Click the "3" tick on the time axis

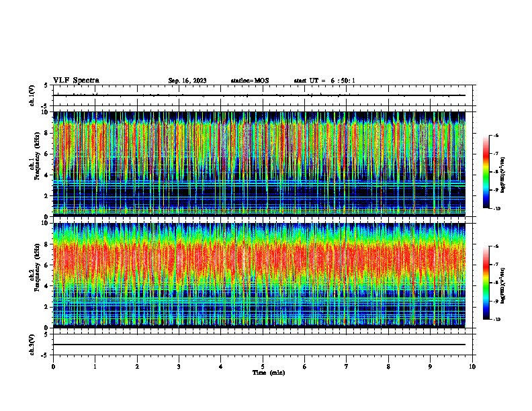[x=179, y=367]
